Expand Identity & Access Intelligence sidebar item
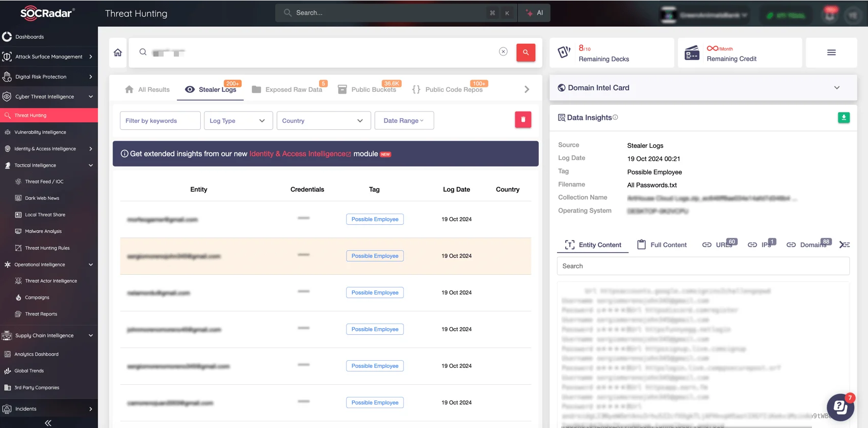The width and height of the screenshot is (868, 428). 49,149
